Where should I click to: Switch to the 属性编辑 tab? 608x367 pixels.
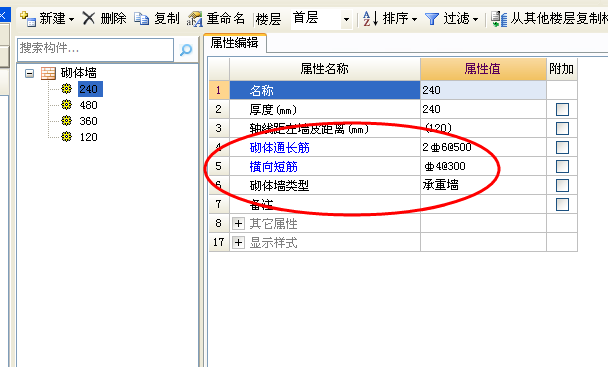pyautogui.click(x=235, y=43)
